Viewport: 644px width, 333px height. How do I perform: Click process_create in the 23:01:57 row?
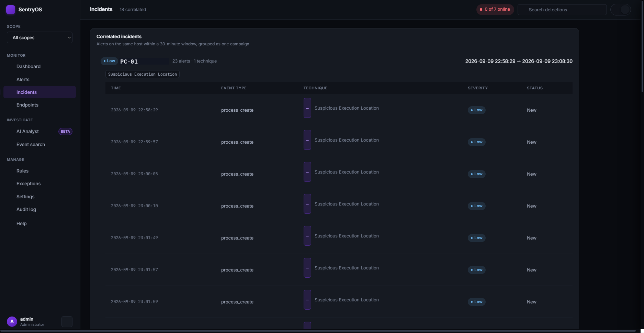pyautogui.click(x=237, y=270)
